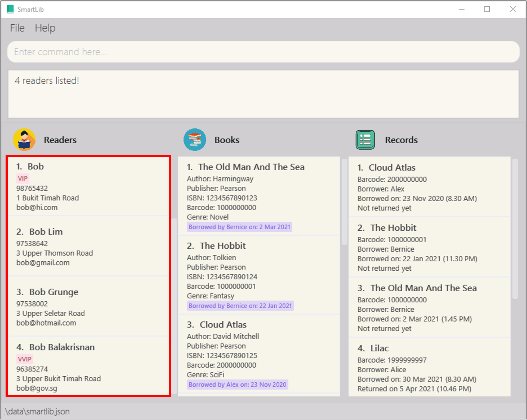Click the Books panel icon

[195, 140]
